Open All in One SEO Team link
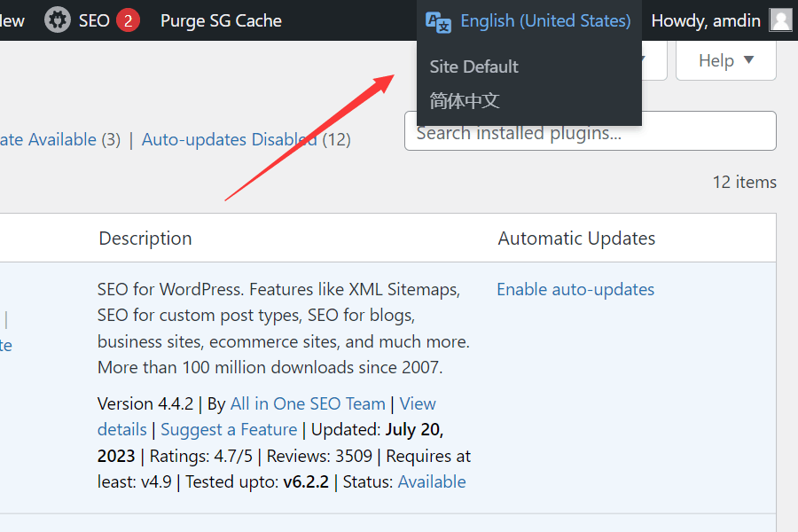This screenshot has width=798, height=532. pyautogui.click(x=308, y=403)
